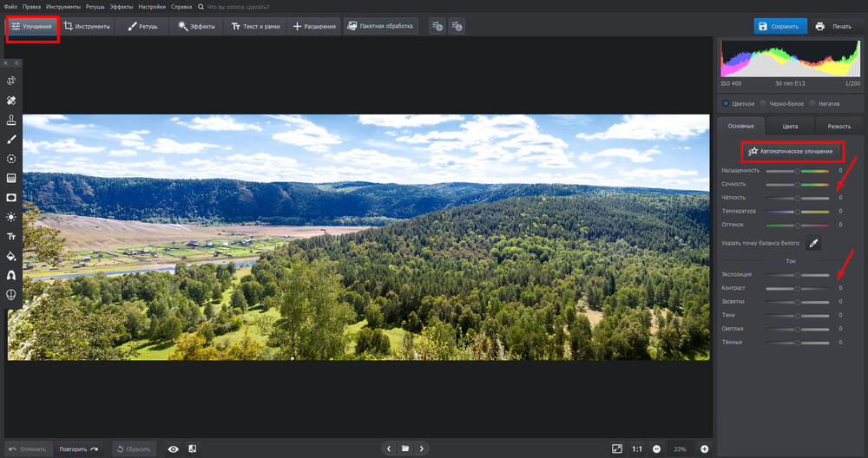This screenshot has width=868, height=458.
Task: Click the Автоматическое улучшение button
Action: click(791, 151)
